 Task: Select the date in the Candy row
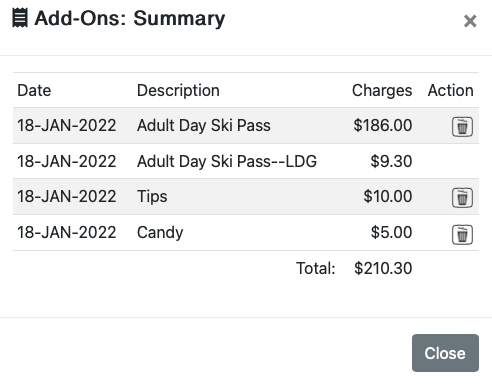(x=67, y=232)
